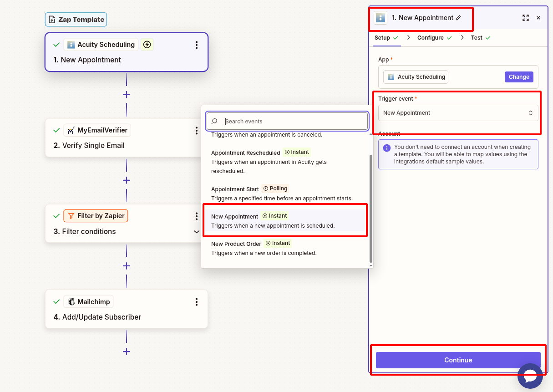The height and width of the screenshot is (392, 553).
Task: Click the plus icon between Verify Single Email and Filter
Action: (x=127, y=180)
